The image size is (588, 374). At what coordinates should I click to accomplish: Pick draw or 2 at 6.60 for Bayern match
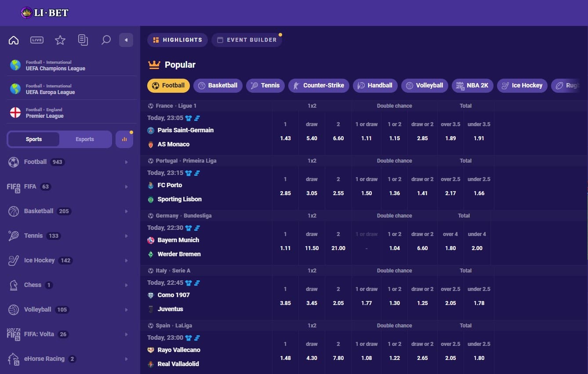pos(422,248)
